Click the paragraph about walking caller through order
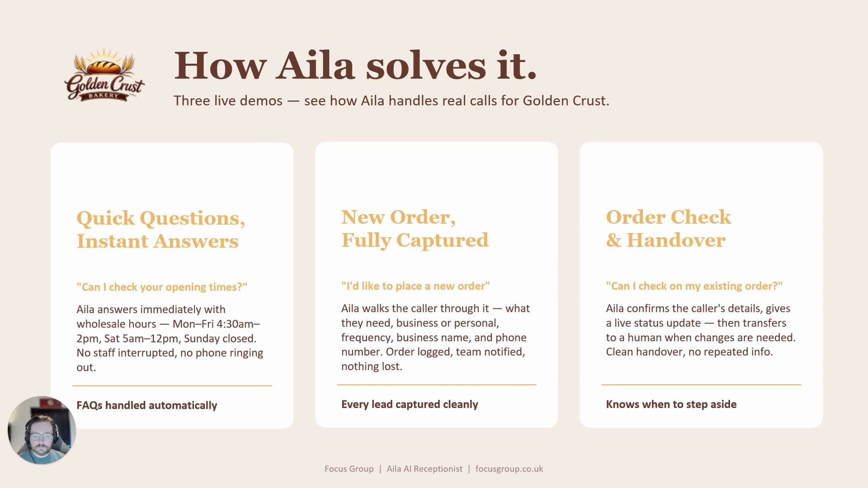The height and width of the screenshot is (488, 868). [x=435, y=337]
